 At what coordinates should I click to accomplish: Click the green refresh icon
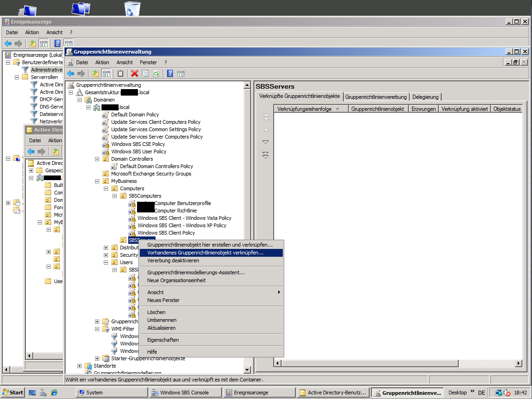click(156, 74)
